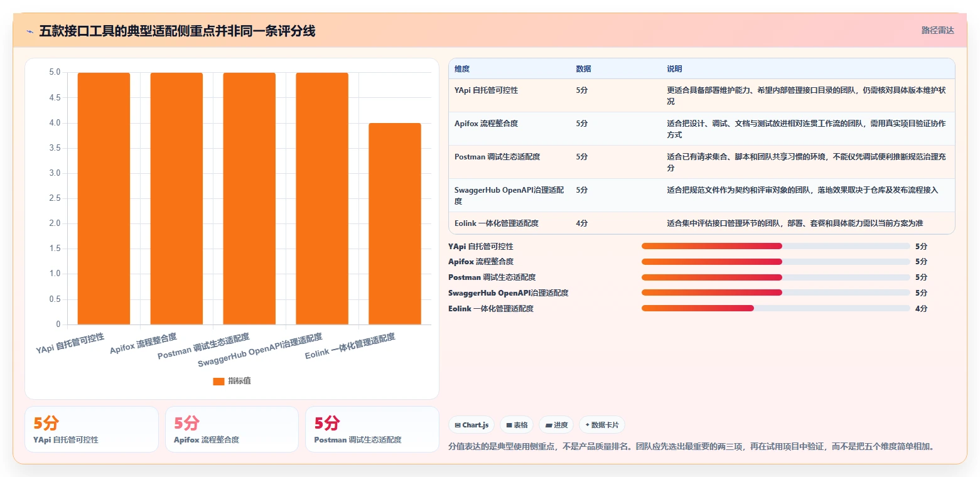Click the x-axis label Eolink 一体化管理适配度
This screenshot has width=980, height=477.
coord(350,346)
